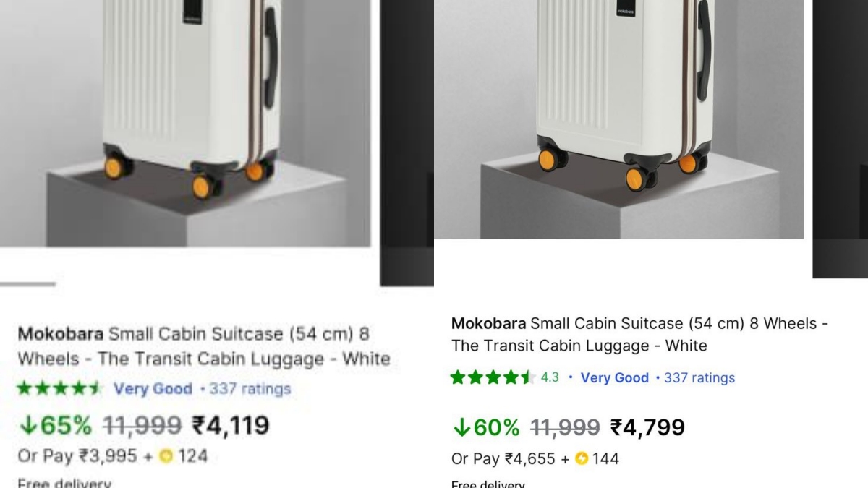The image size is (868, 488).
Task: View 337 ratings for the ₹4,119 suitcase
Action: [x=250, y=389]
